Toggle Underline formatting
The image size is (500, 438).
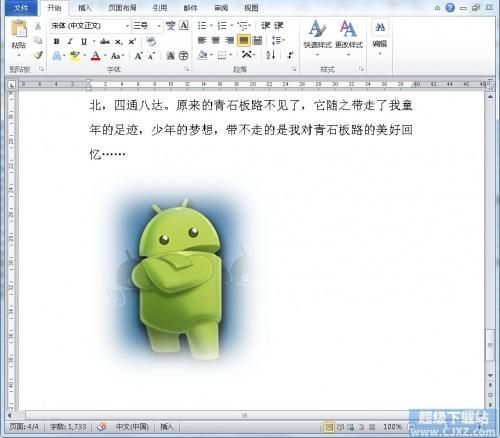pos(84,42)
